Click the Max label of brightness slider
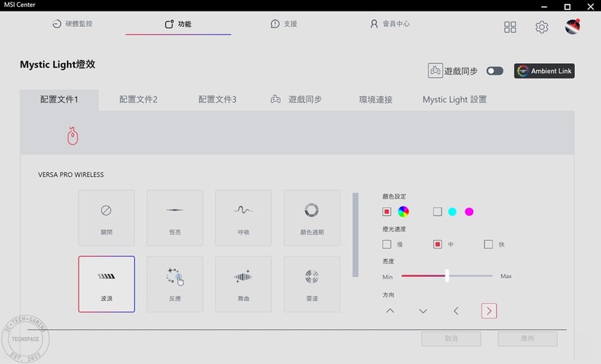Viewport: 601px width, 364px height. tap(506, 276)
